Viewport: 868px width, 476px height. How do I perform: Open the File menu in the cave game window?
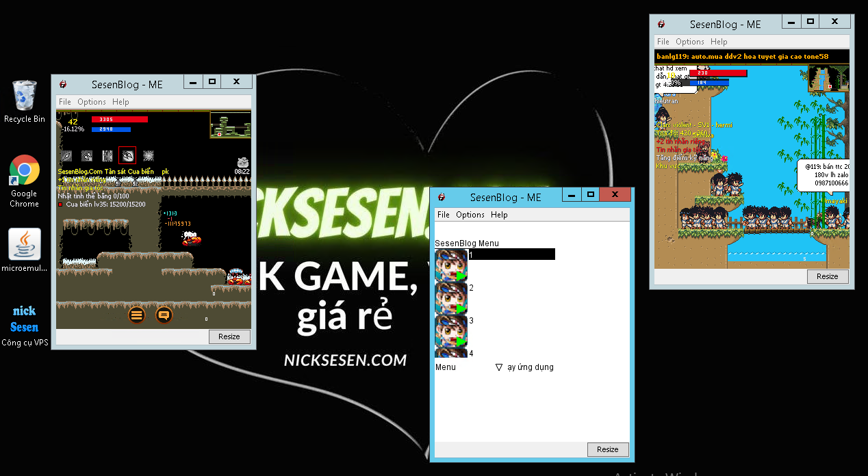point(65,102)
